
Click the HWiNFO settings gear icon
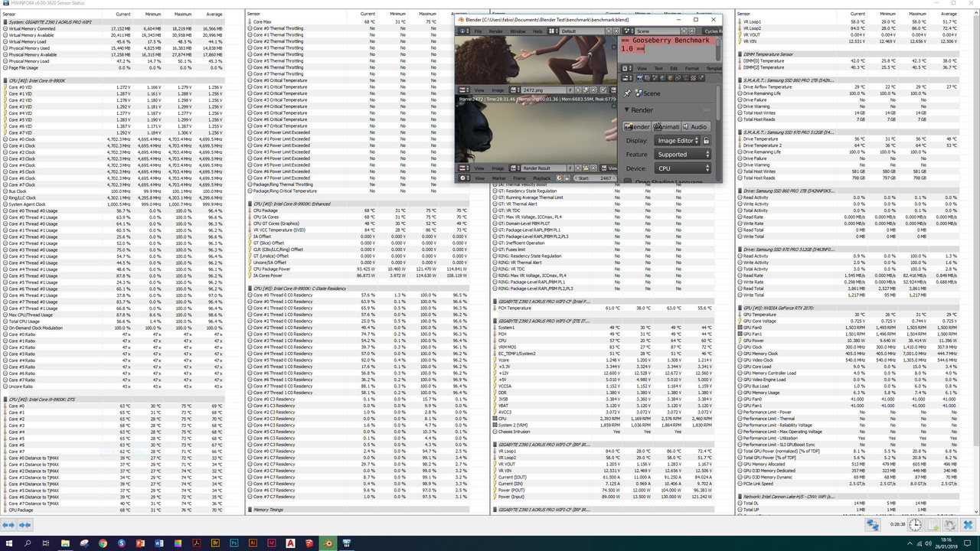[x=950, y=525]
